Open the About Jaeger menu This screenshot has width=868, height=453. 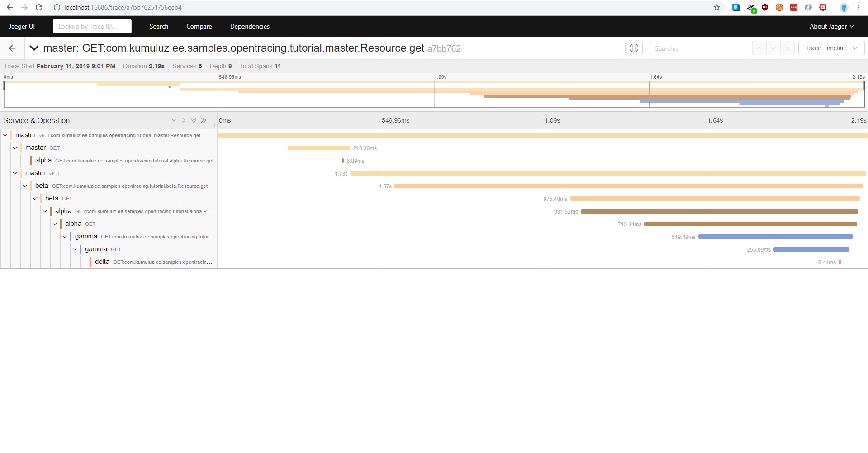pos(831,26)
